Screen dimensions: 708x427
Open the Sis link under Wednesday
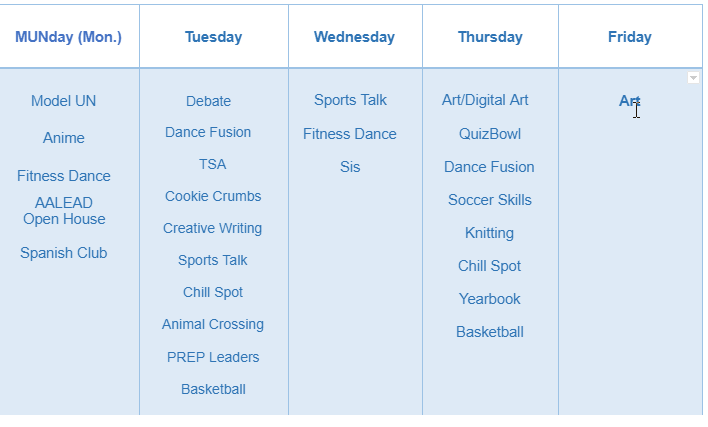click(x=350, y=167)
